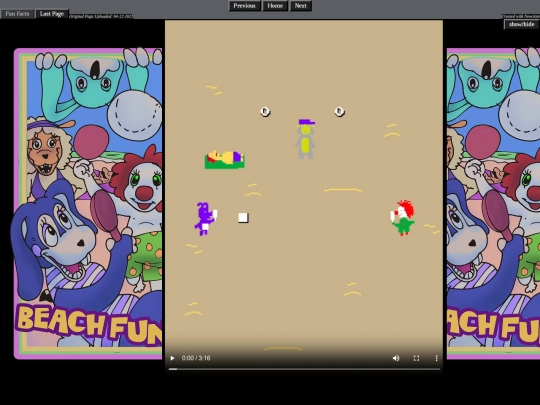This screenshot has height=405, width=540.
Task: Click the right Beach Fun poster image
Action: point(493,204)
